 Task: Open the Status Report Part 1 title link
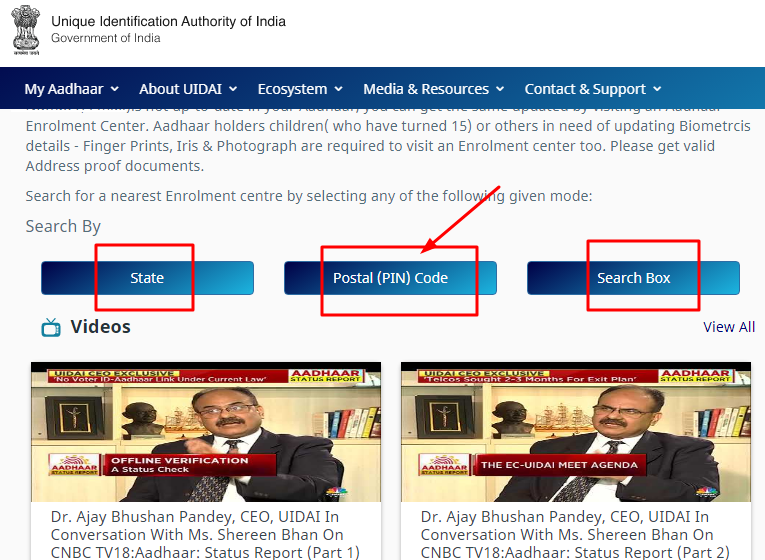point(205,535)
